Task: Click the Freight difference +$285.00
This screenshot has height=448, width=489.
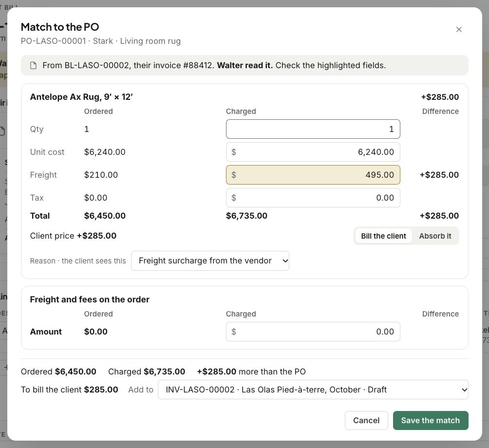Action: tap(439, 175)
